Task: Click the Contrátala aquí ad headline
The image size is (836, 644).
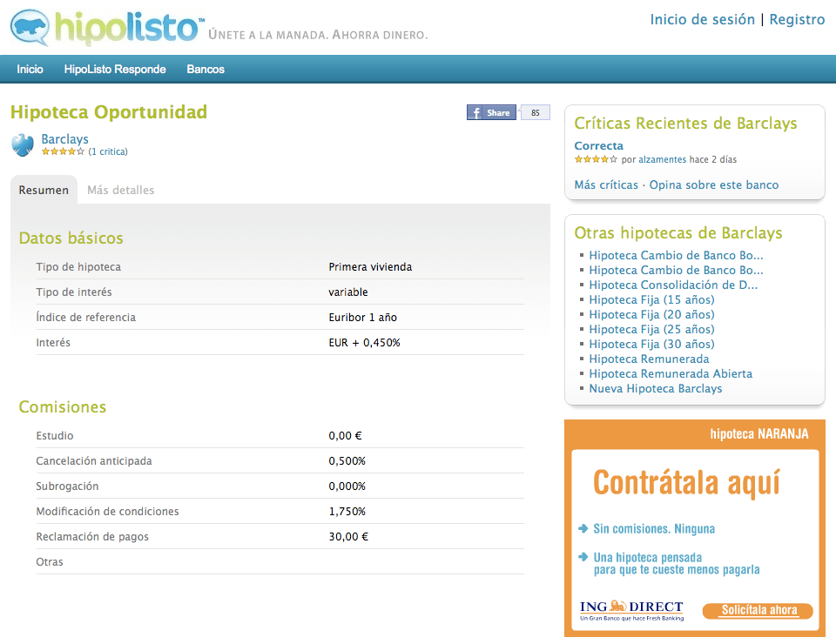Action: (x=687, y=483)
